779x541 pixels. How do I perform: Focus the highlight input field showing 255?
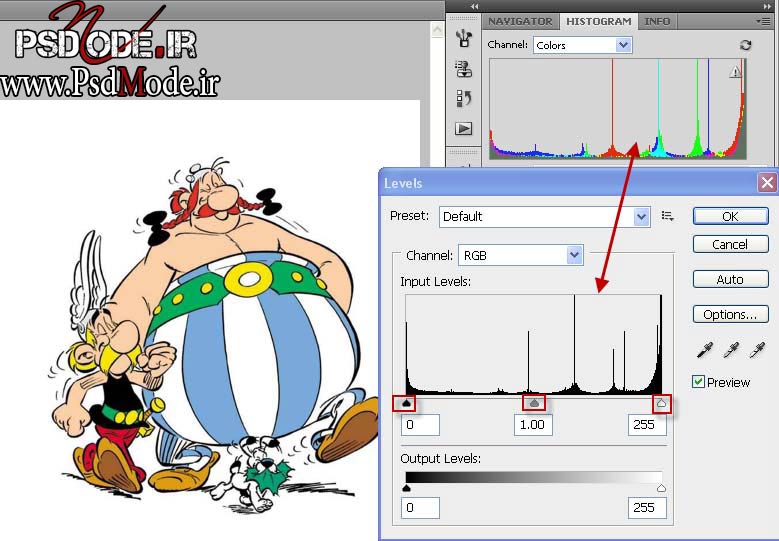(647, 425)
